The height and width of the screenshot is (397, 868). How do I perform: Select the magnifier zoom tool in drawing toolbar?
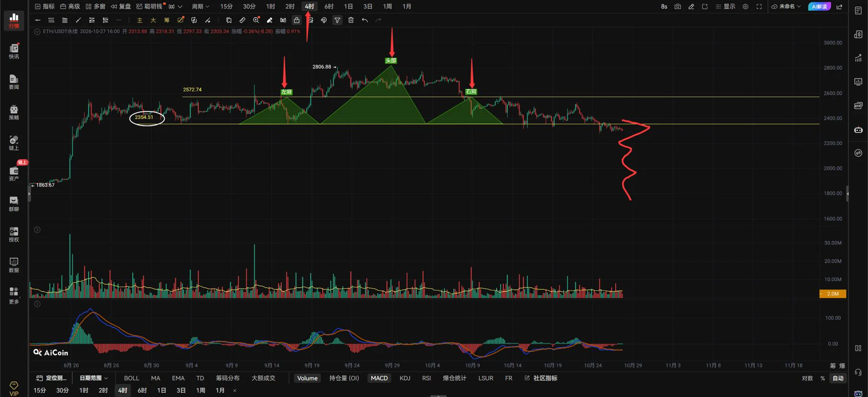(256, 20)
